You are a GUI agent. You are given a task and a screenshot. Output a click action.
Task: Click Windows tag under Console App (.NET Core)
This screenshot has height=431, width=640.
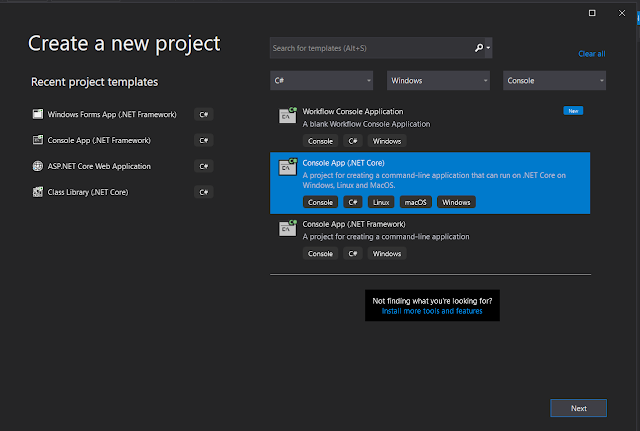click(x=456, y=202)
